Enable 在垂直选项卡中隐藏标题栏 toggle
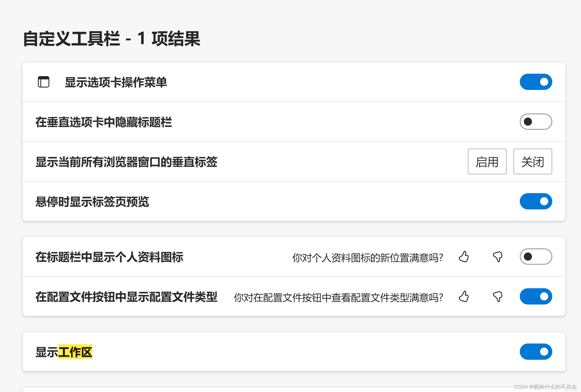581x392 pixels. tap(535, 122)
